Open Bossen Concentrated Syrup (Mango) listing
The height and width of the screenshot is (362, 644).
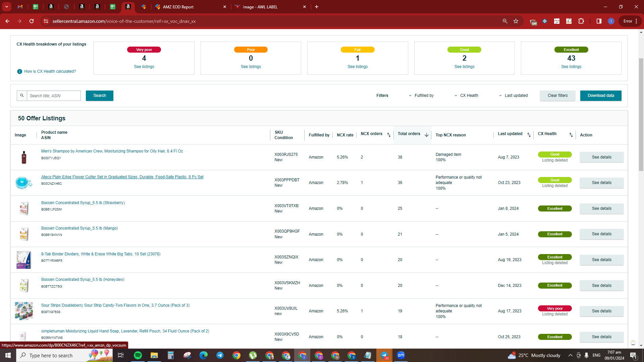pyautogui.click(x=79, y=228)
